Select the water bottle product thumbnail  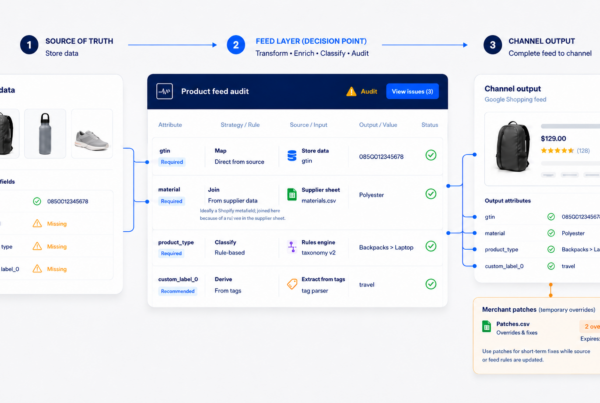pyautogui.click(x=45, y=134)
